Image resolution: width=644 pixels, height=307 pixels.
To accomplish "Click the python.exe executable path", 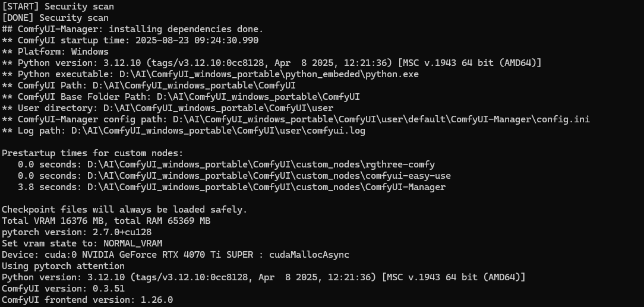I will pyautogui.click(x=269, y=74).
